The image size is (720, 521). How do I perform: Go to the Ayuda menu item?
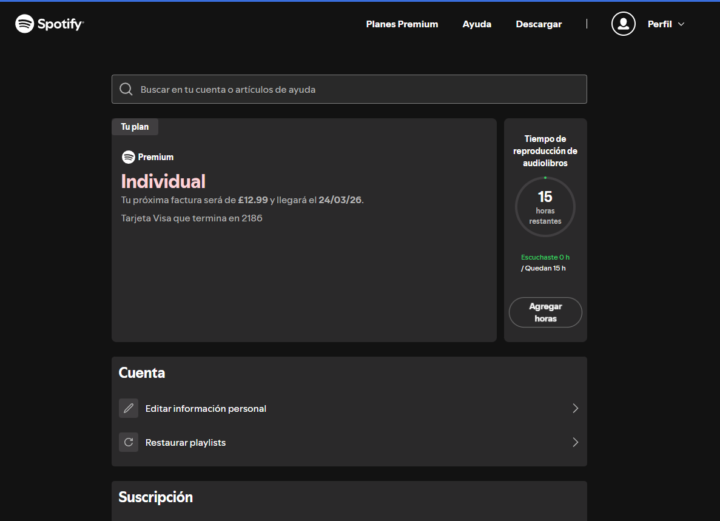point(477,24)
